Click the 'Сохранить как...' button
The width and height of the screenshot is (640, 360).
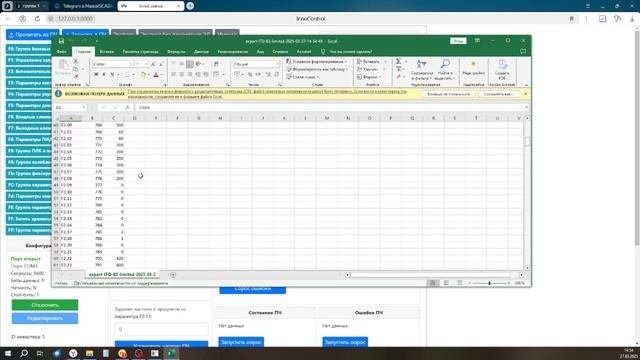point(498,94)
